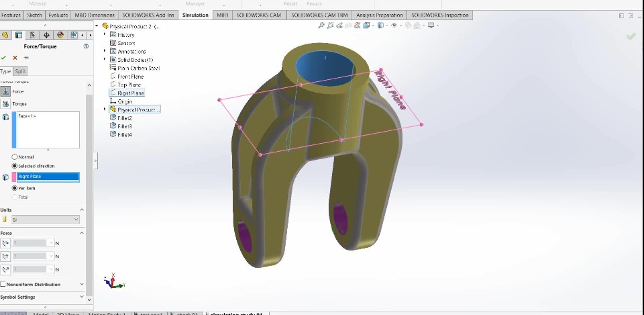Expand the Solid Bodies(1) tree node
This screenshot has height=315, width=644.
click(x=105, y=60)
